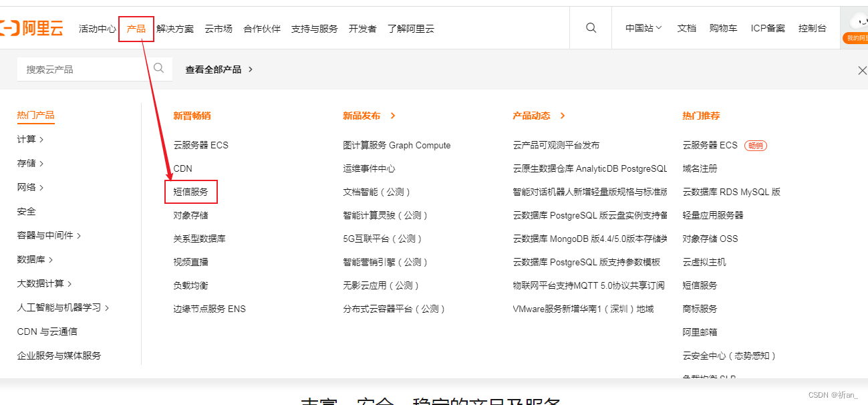
Task: Close the product menu with the X icon
Action: pyautogui.click(x=862, y=70)
